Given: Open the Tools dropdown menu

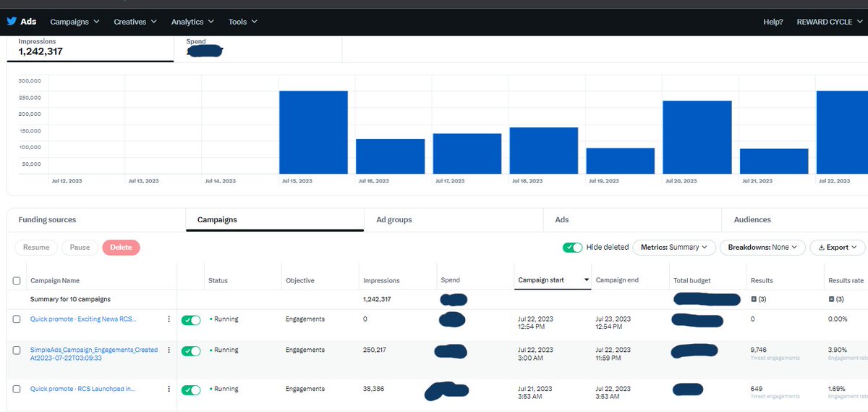Looking at the screenshot, I should [242, 22].
